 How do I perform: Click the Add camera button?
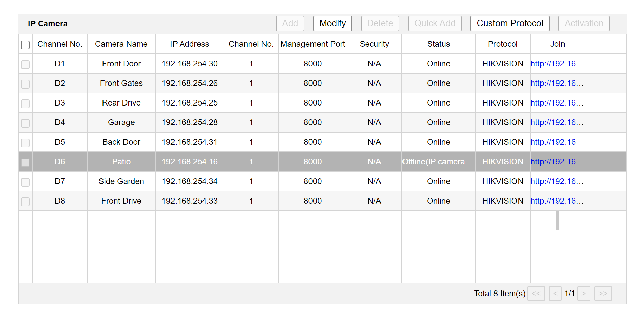coord(290,23)
